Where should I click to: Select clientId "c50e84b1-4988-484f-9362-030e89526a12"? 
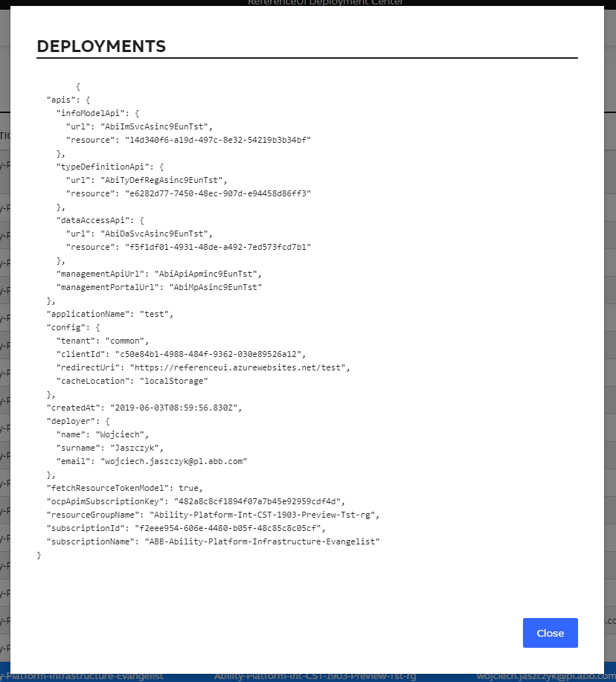208,354
